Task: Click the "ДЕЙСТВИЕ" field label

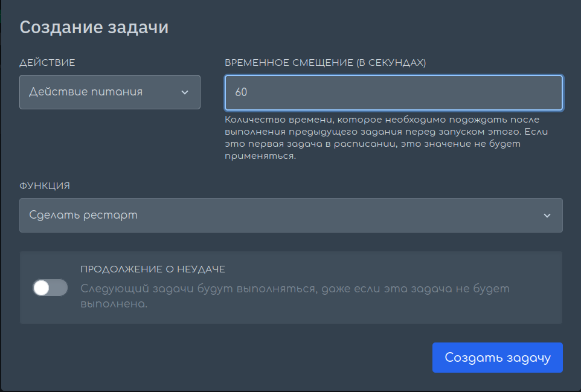Action: (x=47, y=63)
